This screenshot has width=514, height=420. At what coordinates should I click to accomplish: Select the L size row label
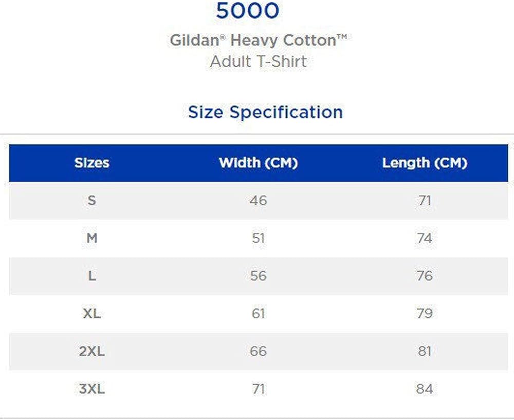click(92, 276)
